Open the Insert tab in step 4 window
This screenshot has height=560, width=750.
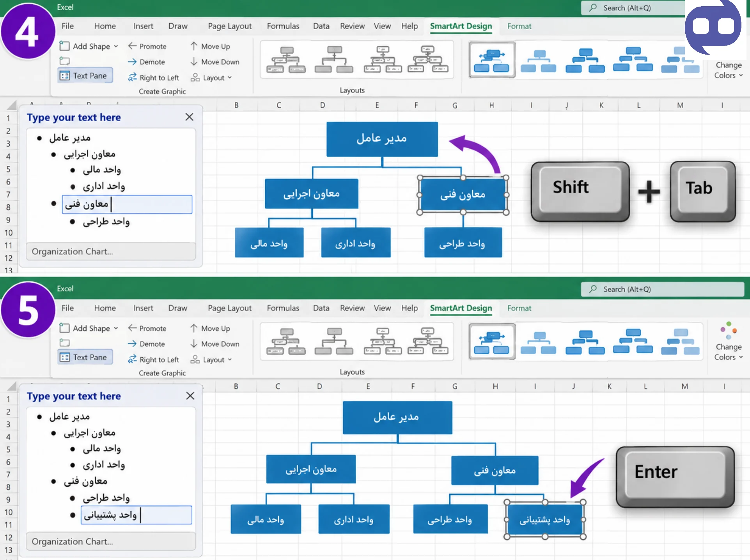(x=143, y=26)
